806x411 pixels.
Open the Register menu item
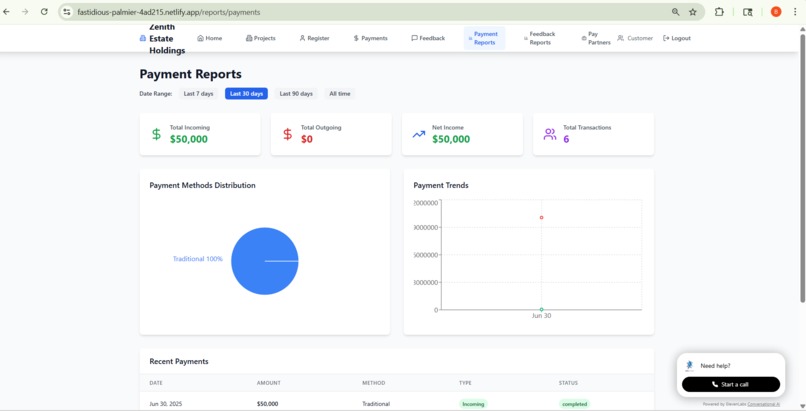tap(315, 38)
